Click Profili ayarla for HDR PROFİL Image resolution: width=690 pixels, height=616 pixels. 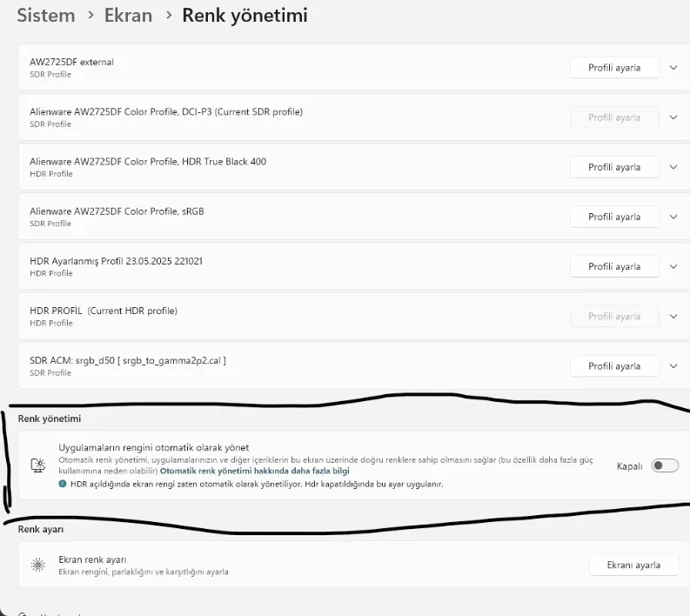pyautogui.click(x=614, y=317)
